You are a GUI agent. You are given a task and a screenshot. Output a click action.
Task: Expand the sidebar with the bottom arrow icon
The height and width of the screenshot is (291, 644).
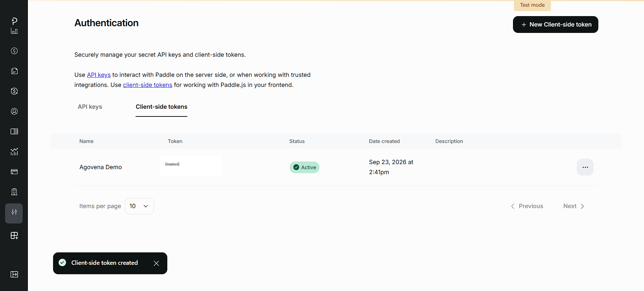click(14, 275)
